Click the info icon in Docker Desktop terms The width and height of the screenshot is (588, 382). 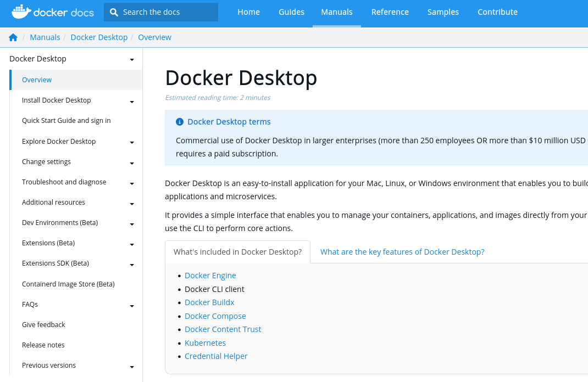point(180,121)
